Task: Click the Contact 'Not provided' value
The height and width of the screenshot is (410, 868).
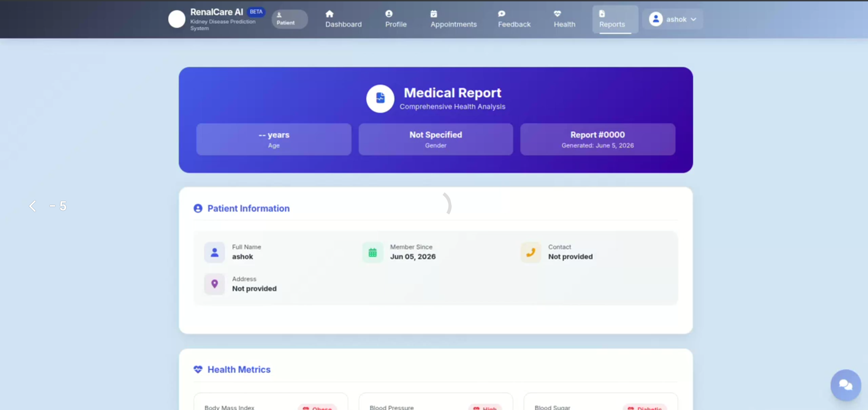Action: point(570,257)
